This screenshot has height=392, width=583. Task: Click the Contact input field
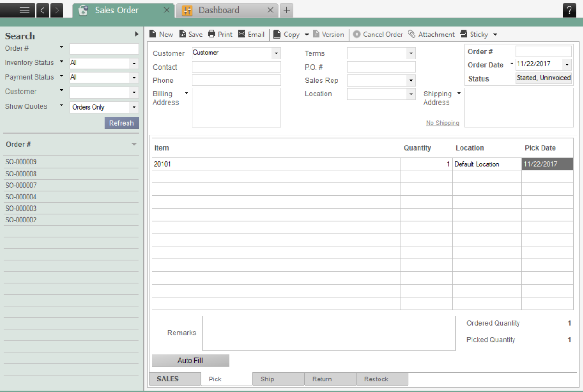[x=236, y=67]
